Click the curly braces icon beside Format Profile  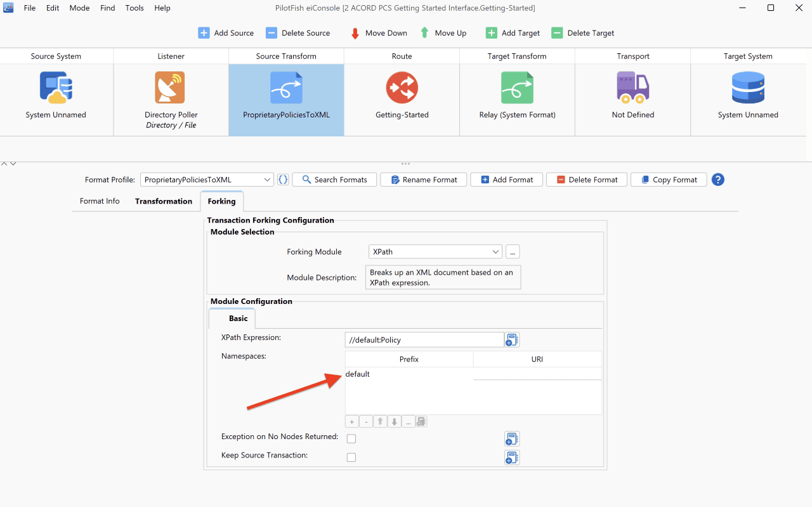click(283, 180)
